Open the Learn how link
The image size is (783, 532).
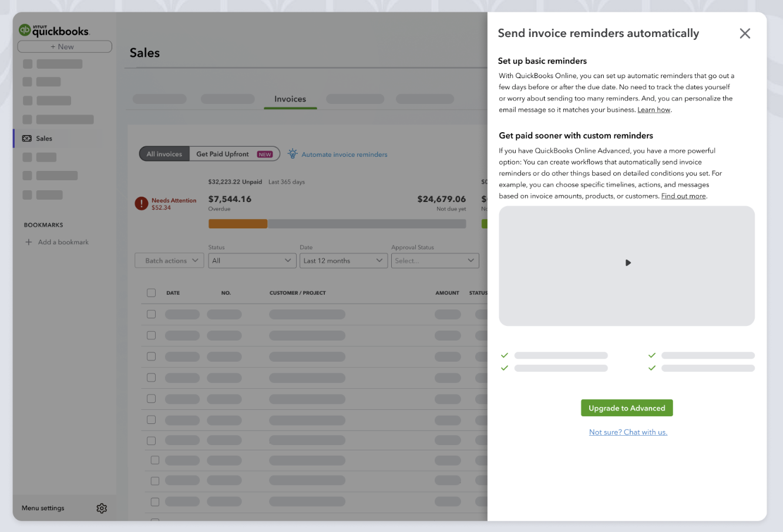click(x=654, y=110)
